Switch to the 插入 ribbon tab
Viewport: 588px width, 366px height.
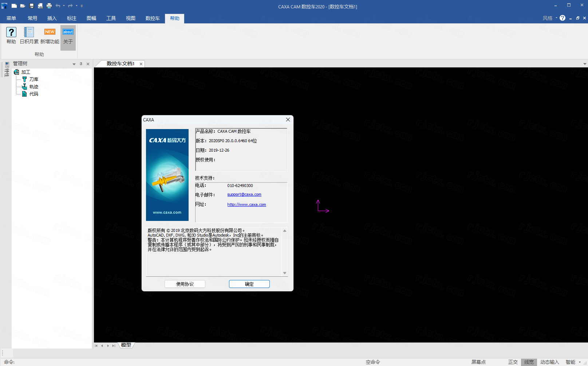tap(52, 18)
